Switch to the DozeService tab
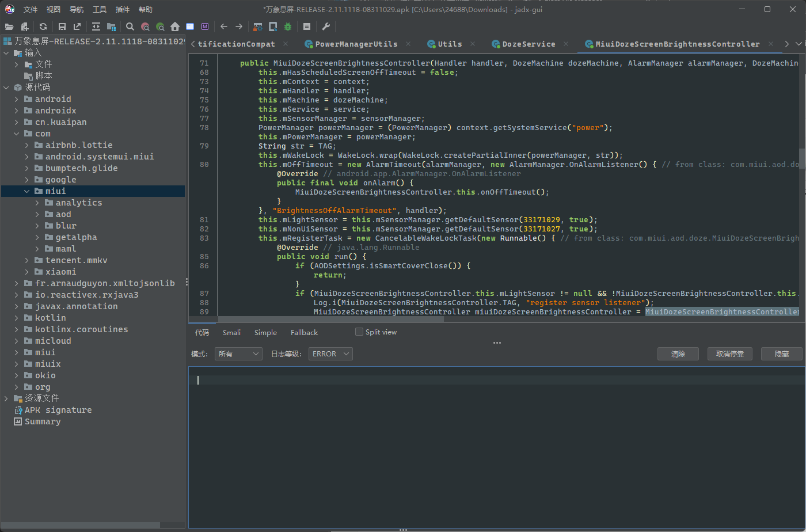 click(x=528, y=44)
